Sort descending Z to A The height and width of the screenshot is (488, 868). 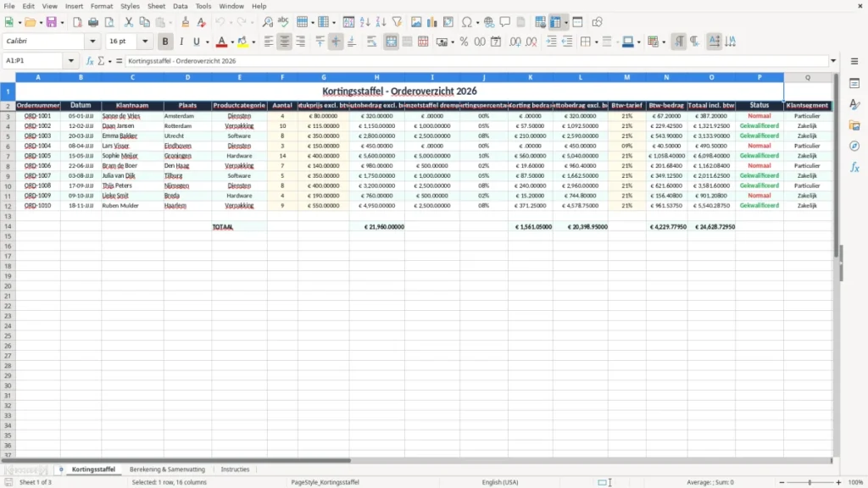[x=381, y=22]
